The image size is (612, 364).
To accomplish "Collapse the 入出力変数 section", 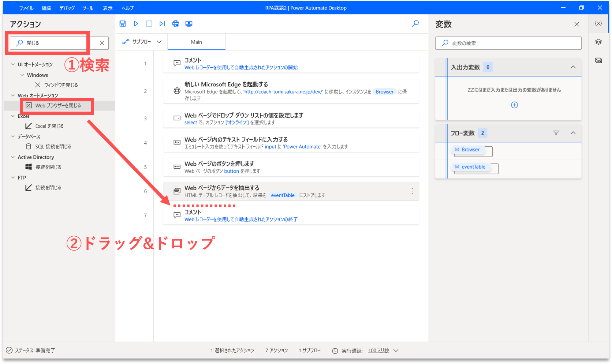I will (573, 67).
